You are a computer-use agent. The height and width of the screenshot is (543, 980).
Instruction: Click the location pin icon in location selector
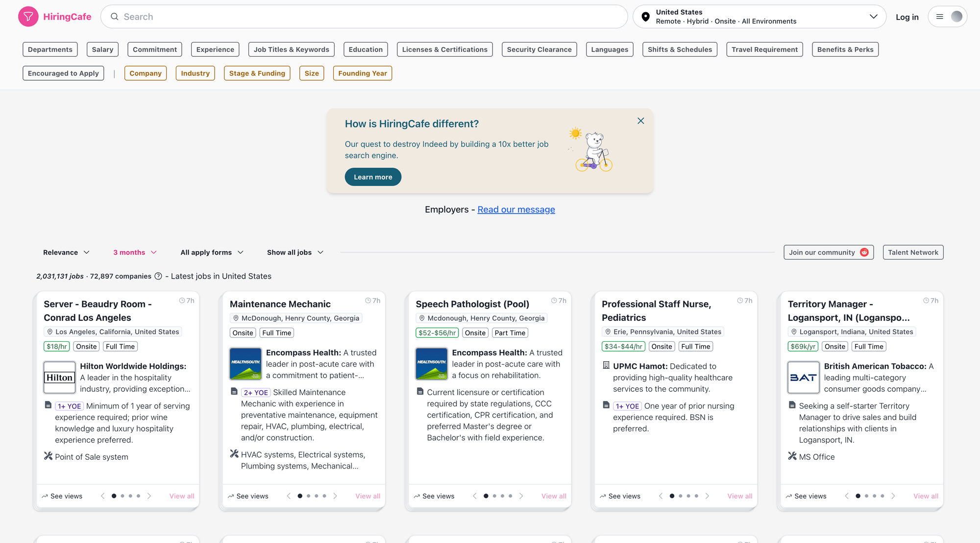(x=645, y=16)
